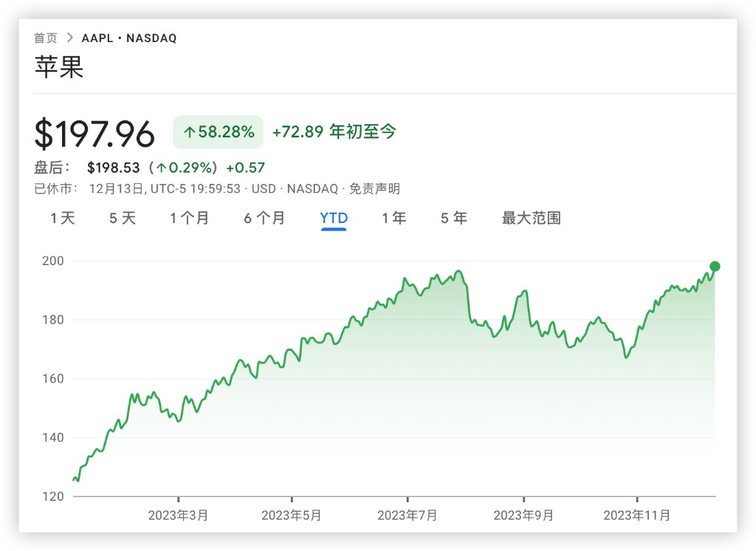The width and height of the screenshot is (756, 551).
Task: Switch to the 6 个月 range tab
Action: pyautogui.click(x=264, y=218)
